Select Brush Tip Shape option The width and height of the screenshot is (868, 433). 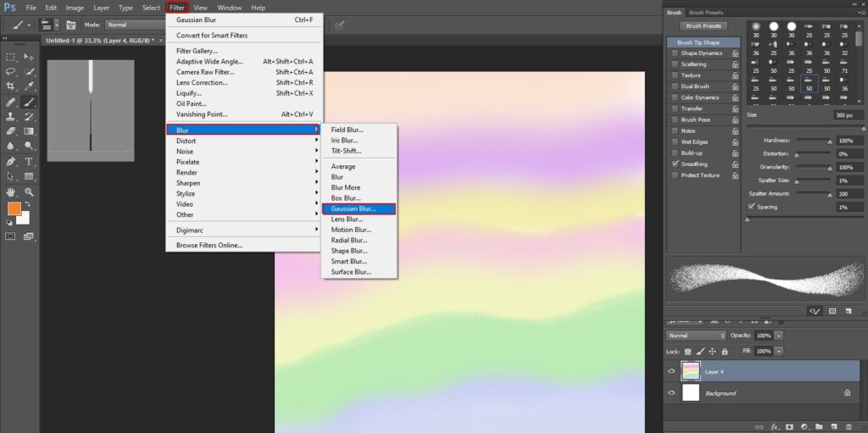pos(704,42)
